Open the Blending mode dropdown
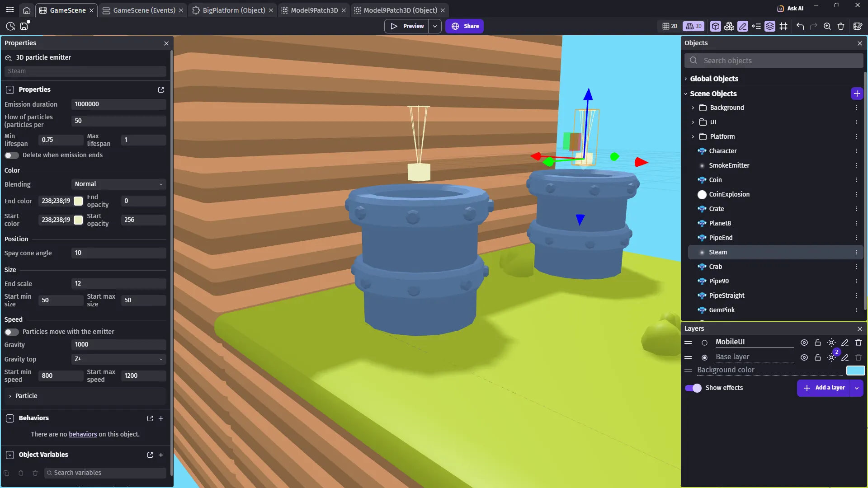The height and width of the screenshot is (488, 868). point(119,184)
